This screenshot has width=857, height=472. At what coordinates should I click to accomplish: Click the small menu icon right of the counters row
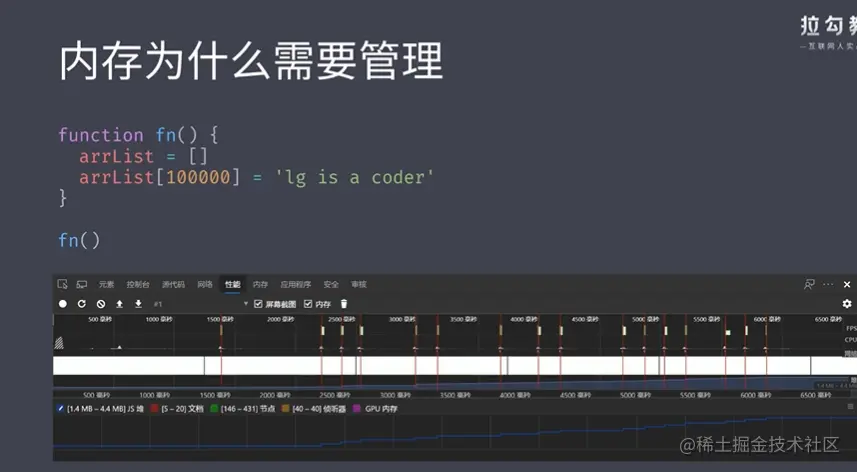point(850,406)
